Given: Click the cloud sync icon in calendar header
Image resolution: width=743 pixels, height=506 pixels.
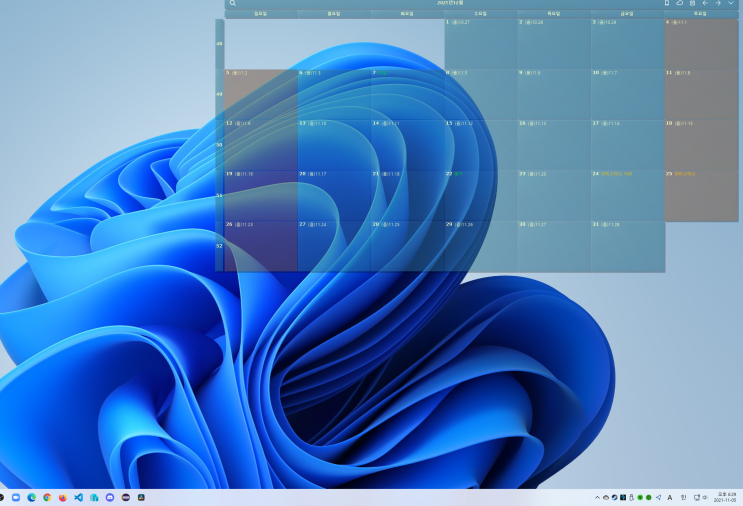Looking at the screenshot, I should [x=680, y=3].
